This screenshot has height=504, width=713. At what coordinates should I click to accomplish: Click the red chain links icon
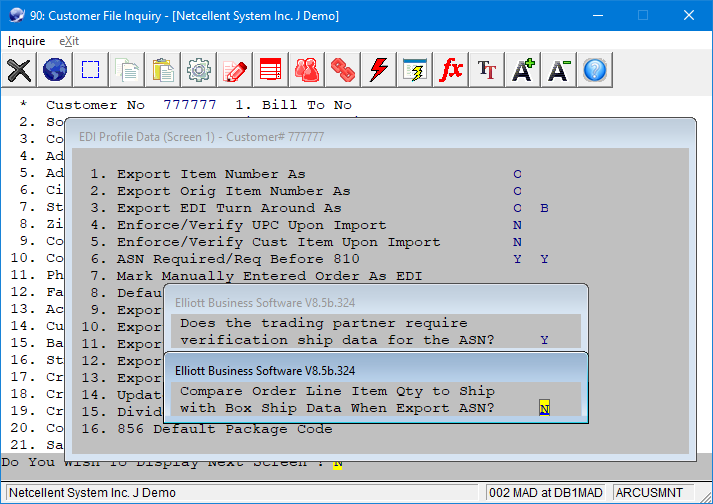(343, 70)
